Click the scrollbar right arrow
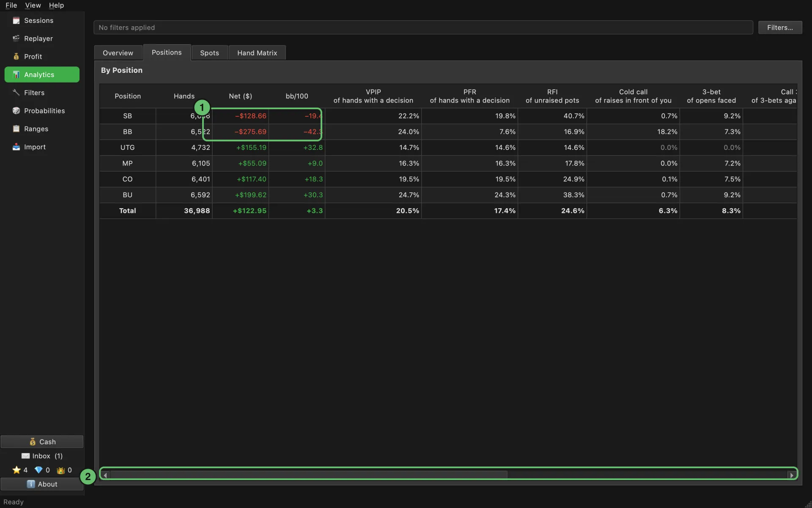Image resolution: width=812 pixels, height=508 pixels. tap(792, 475)
